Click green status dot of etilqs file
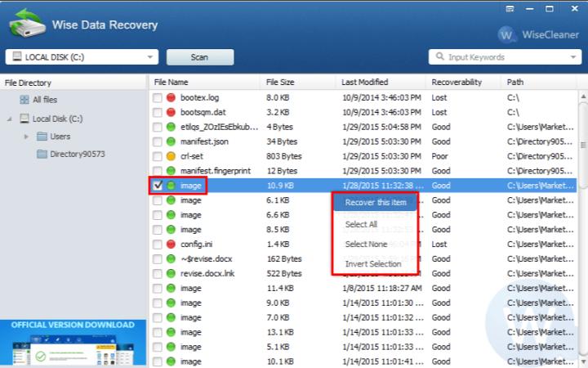 [171, 127]
